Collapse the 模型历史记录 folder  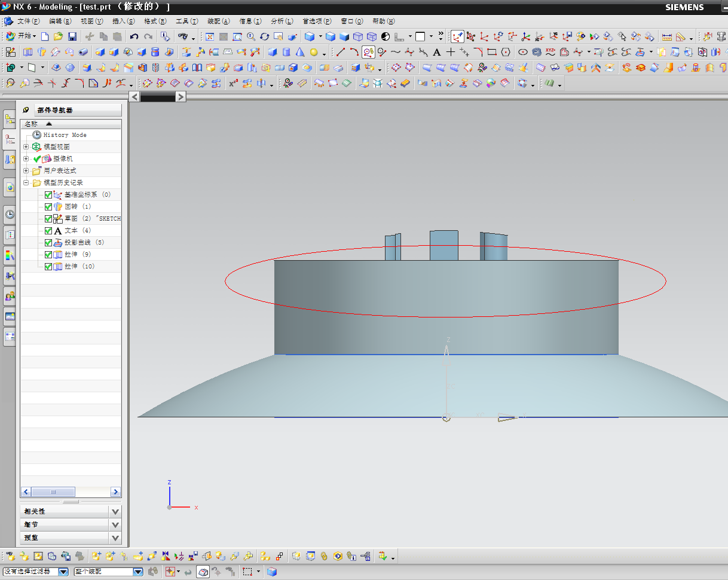pos(26,182)
